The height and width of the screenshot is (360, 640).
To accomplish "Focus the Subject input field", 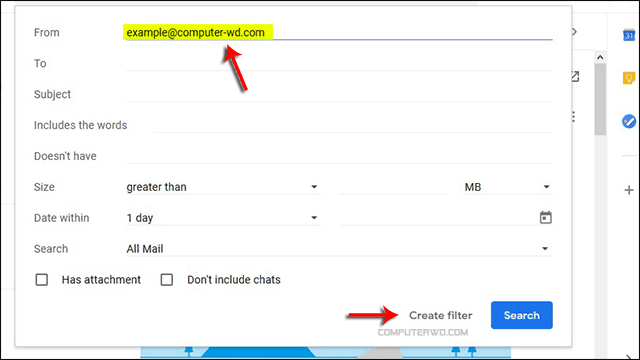I will click(339, 94).
